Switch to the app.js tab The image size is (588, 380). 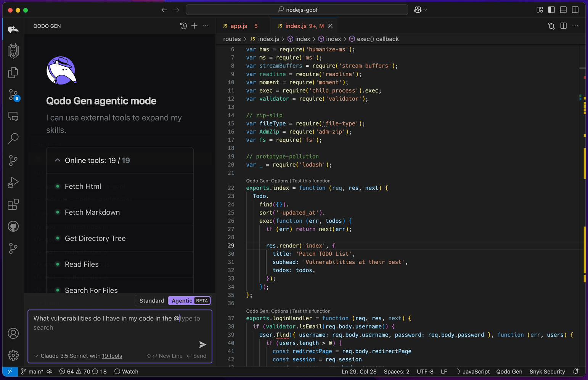coord(243,26)
